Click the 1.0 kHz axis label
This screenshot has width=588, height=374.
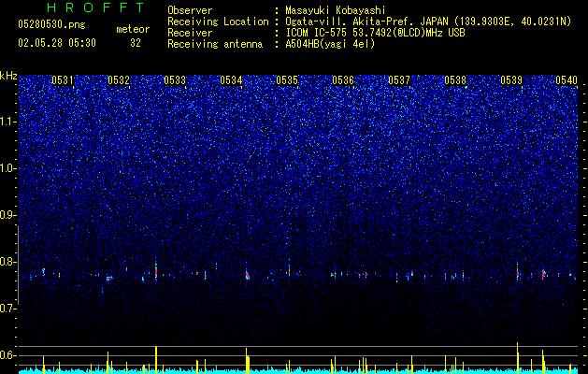tap(8, 168)
